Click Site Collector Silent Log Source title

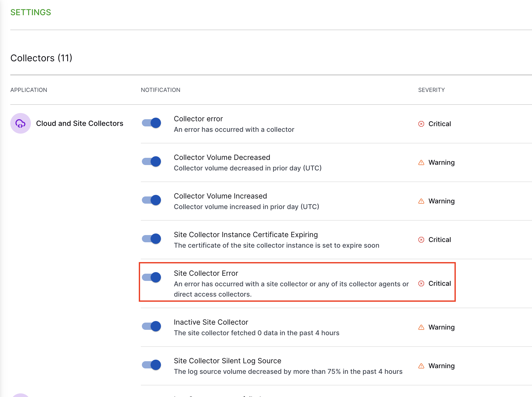227,361
